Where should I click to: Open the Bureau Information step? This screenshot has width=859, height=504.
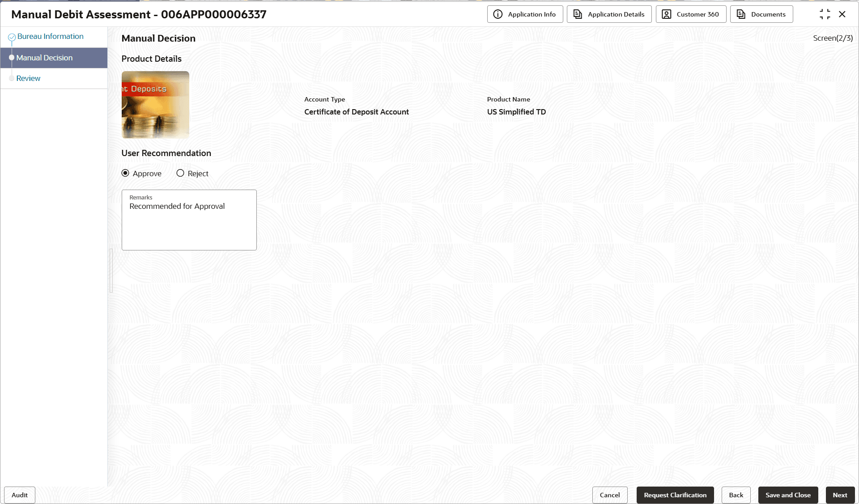pos(50,36)
